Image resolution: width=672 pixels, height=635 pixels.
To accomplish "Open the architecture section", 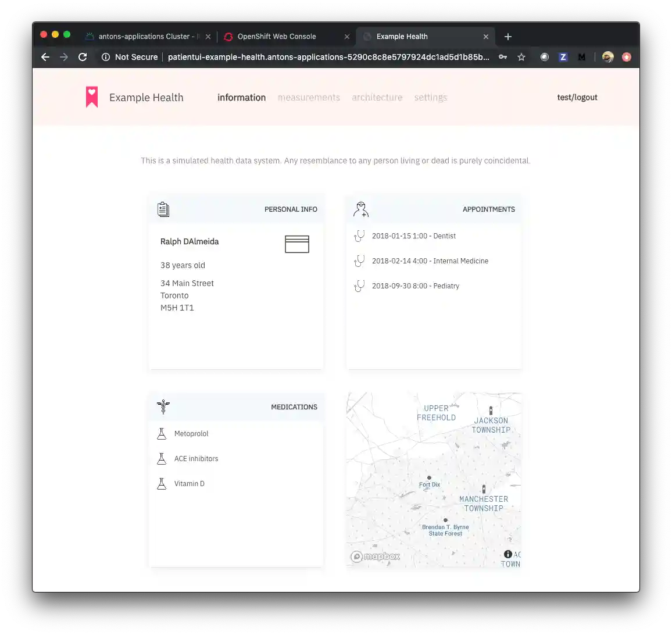I will [x=377, y=97].
